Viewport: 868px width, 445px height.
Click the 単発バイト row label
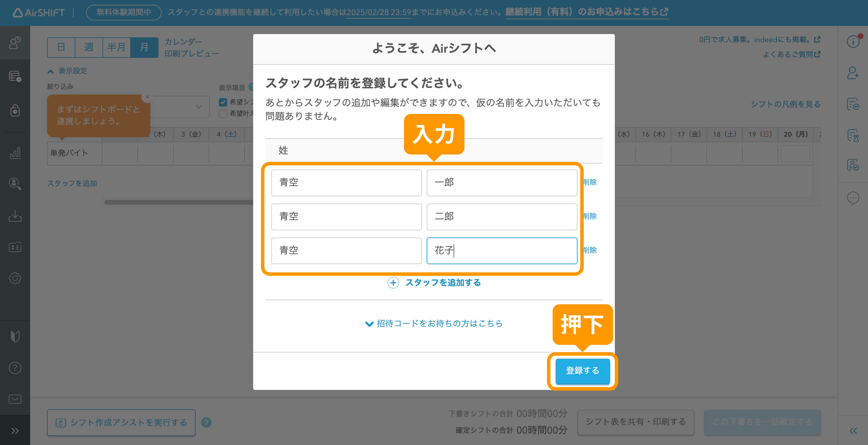point(75,153)
